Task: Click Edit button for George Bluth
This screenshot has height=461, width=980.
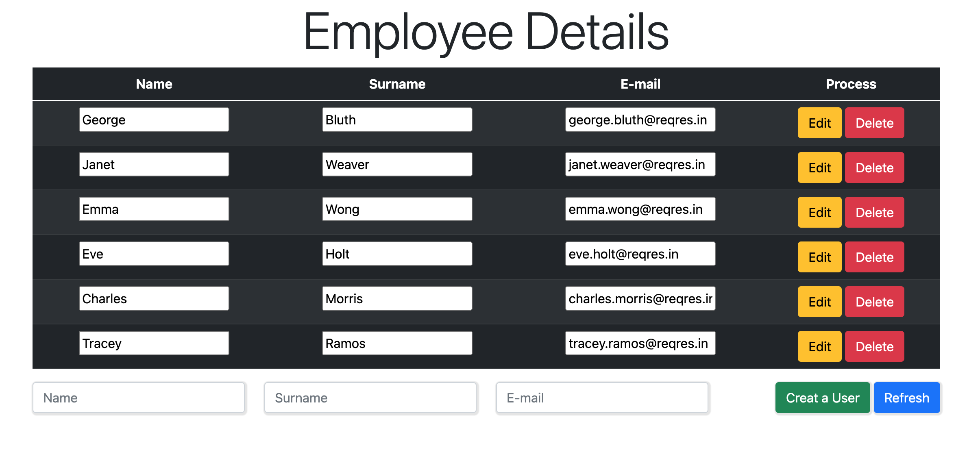Action: (819, 123)
